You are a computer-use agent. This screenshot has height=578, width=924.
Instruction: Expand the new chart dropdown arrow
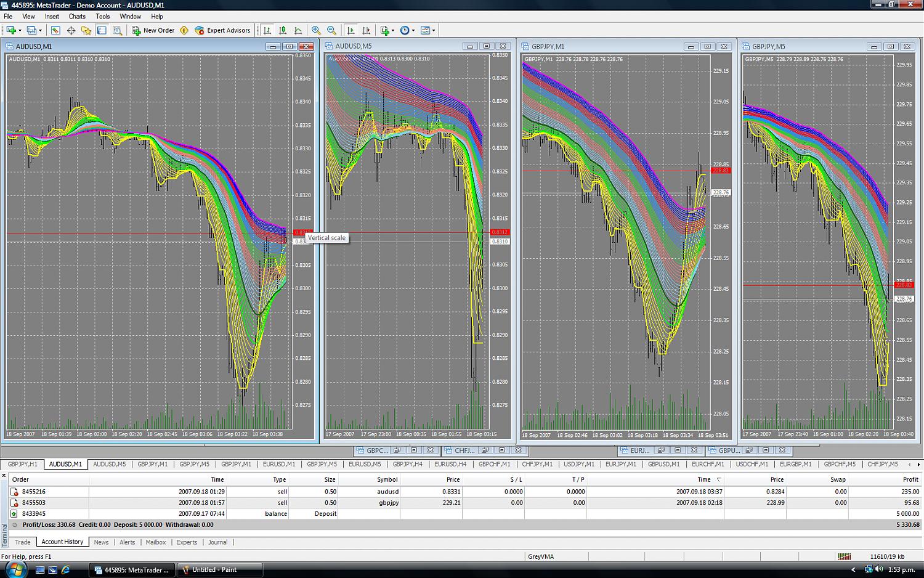(x=20, y=30)
